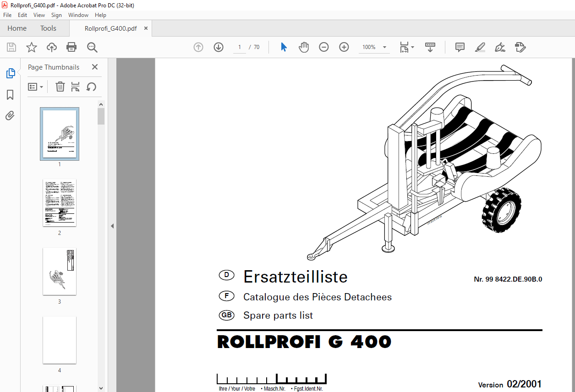Open the Bookmarks panel icon
This screenshot has width=575, height=392.
10,95
